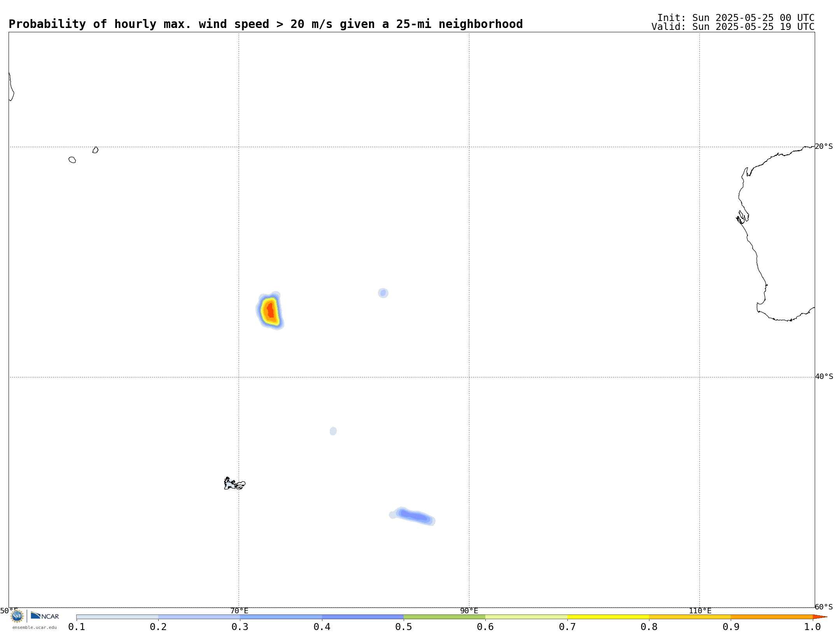Image resolution: width=840 pixels, height=632 pixels.
Task: Click the pale gray 0.1–0.2 colorbar segment
Action: (117, 617)
